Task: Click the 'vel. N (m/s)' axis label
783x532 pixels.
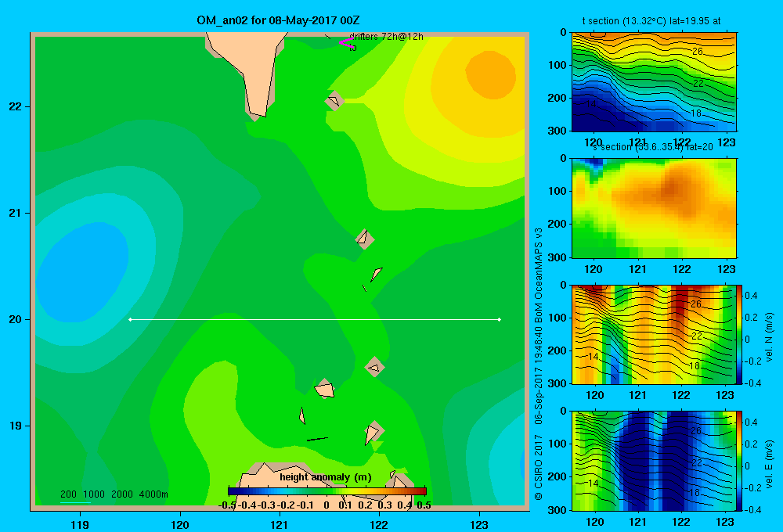Action: [769, 337]
